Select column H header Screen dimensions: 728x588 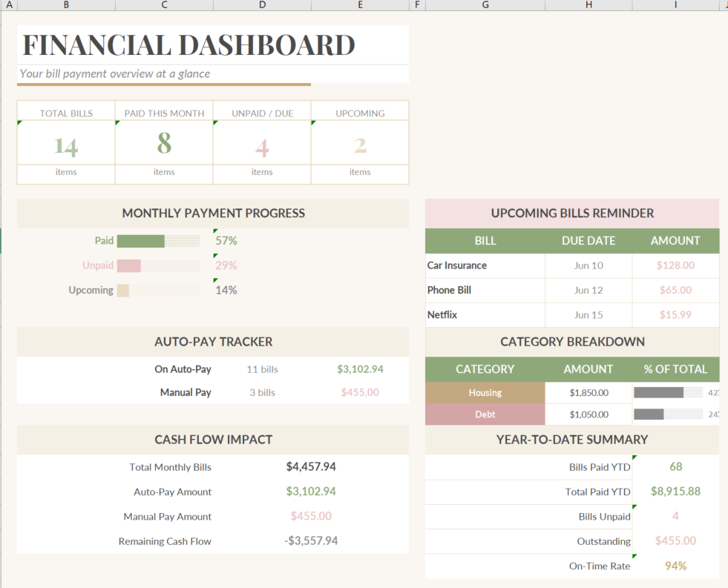pos(588,4)
